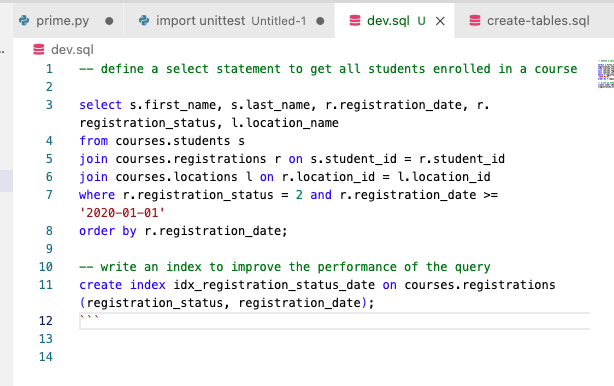Click line number 7 in the gutter
Viewport: 614px width, 386px height.
point(49,195)
